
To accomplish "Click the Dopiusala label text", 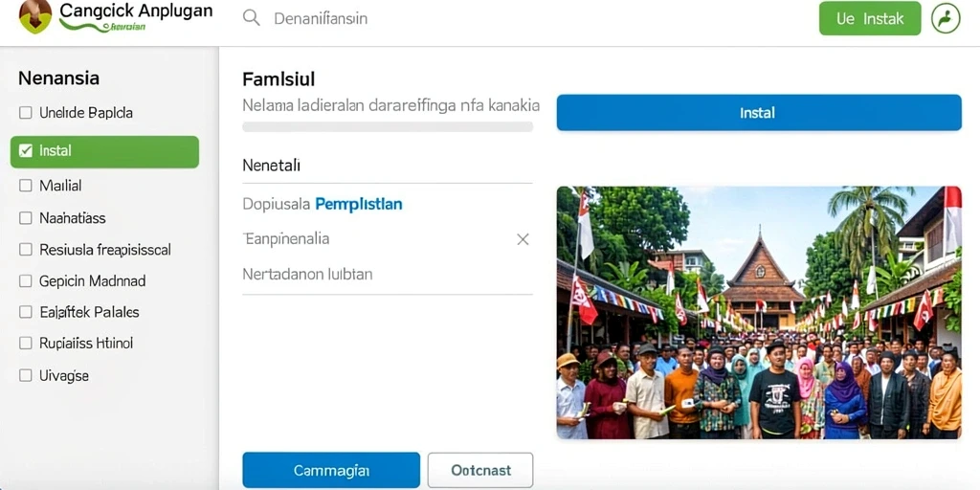I will (x=277, y=205).
